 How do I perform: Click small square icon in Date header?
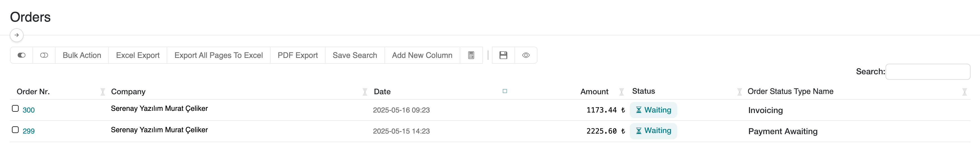pos(505,91)
